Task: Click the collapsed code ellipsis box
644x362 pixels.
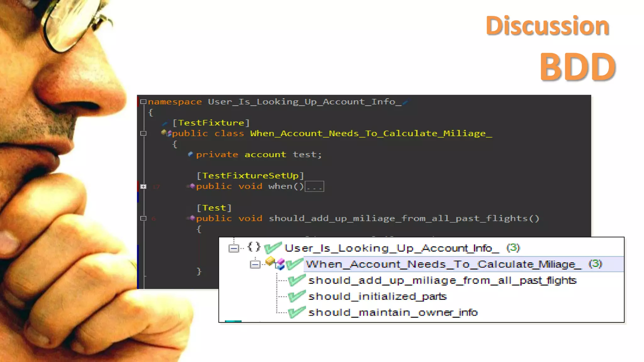Action: point(314,187)
